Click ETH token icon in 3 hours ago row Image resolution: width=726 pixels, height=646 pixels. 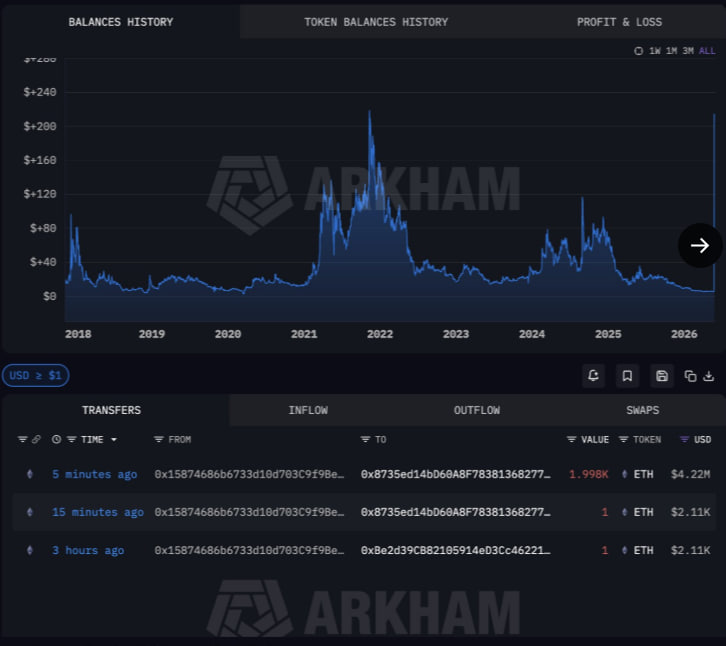[625, 550]
